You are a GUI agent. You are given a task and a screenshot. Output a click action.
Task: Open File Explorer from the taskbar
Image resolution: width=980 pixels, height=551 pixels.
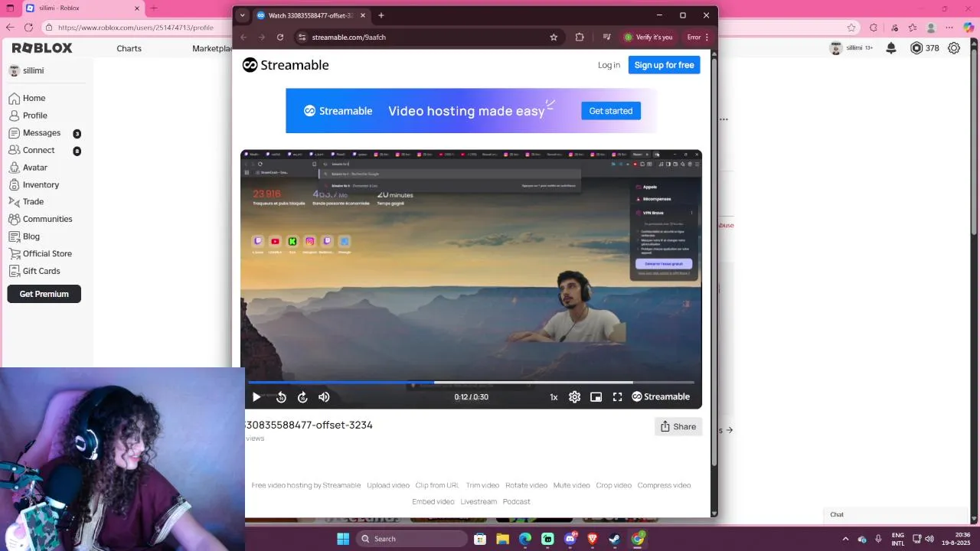point(502,539)
